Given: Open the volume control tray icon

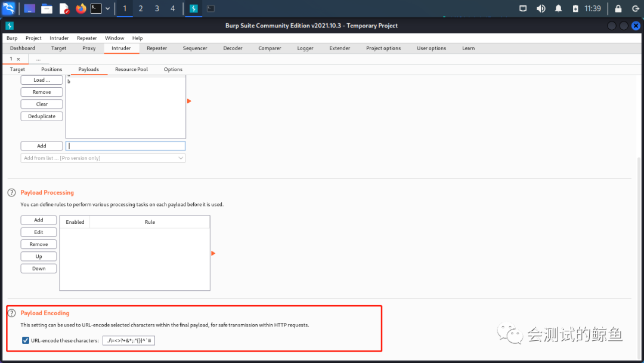Looking at the screenshot, I should (x=541, y=8).
